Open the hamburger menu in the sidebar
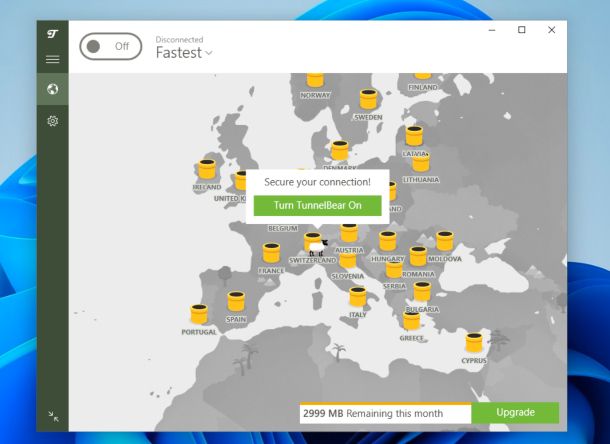The image size is (610, 444). point(53,60)
